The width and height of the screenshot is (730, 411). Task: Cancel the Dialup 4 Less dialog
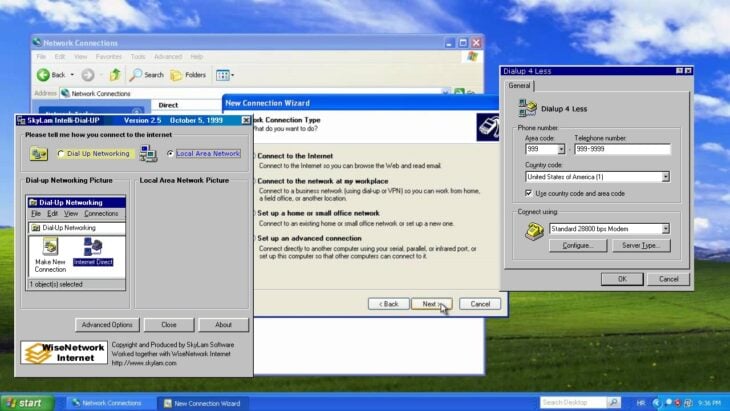tap(668, 279)
